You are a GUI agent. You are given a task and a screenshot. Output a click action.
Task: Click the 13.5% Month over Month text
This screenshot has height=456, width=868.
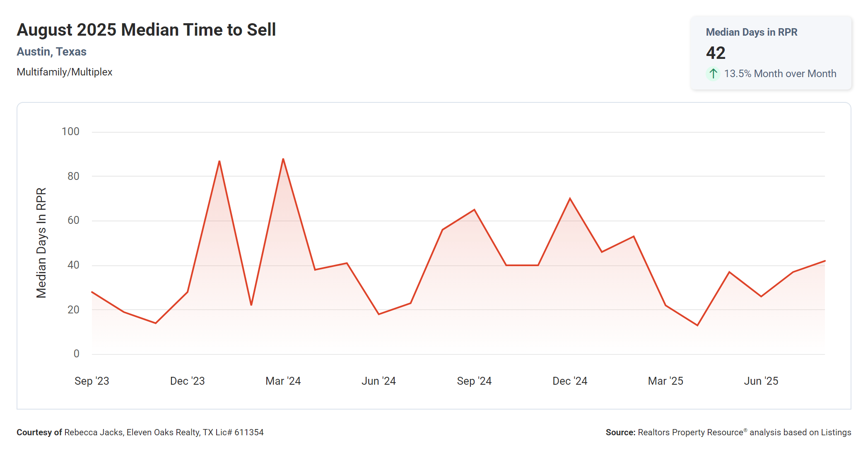(x=780, y=74)
